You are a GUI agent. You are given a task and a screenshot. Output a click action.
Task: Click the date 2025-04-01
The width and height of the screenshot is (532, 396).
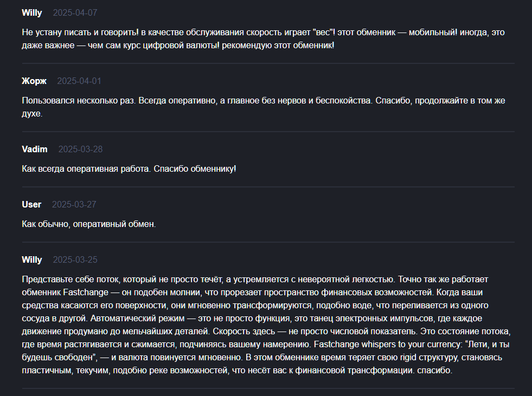coord(79,81)
